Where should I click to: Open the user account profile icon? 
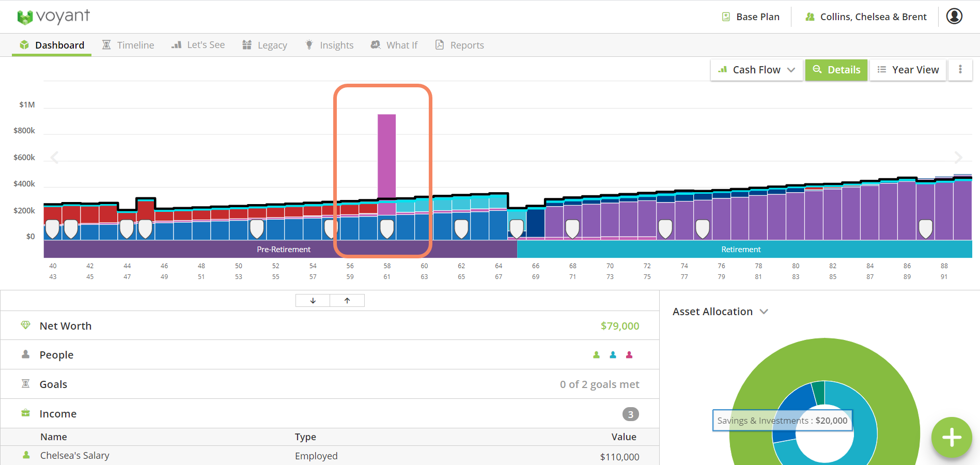pyautogui.click(x=954, y=17)
